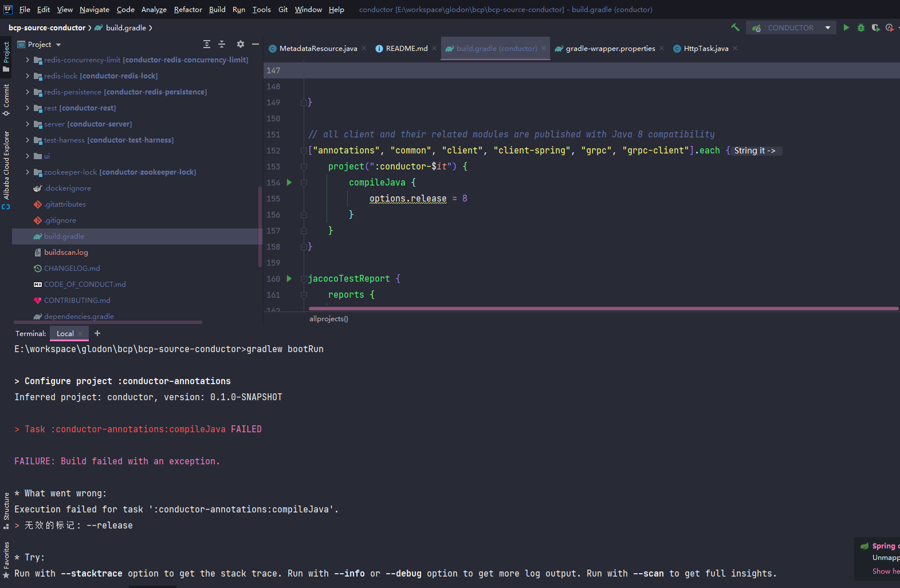900x588 pixels.
Task: Open the Tools menu
Action: [261, 9]
